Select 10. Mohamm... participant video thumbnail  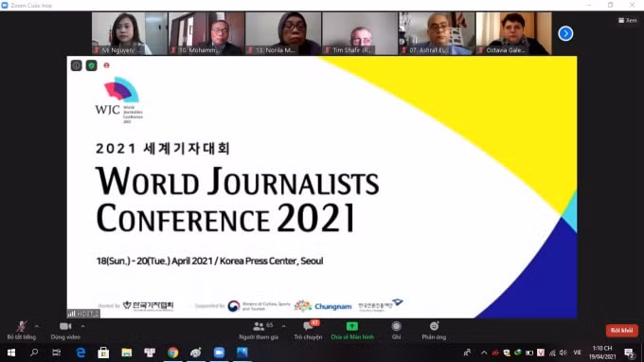[206, 33]
